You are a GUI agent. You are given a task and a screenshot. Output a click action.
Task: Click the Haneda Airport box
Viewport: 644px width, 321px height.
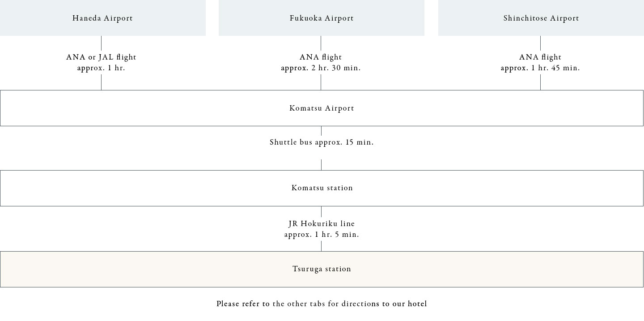pos(102,18)
